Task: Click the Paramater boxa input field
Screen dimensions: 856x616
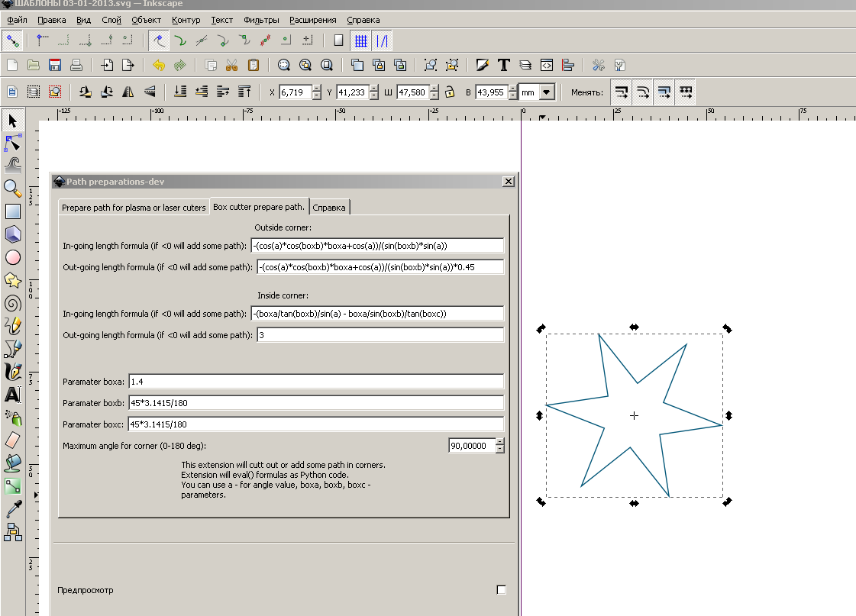Action: (315, 381)
